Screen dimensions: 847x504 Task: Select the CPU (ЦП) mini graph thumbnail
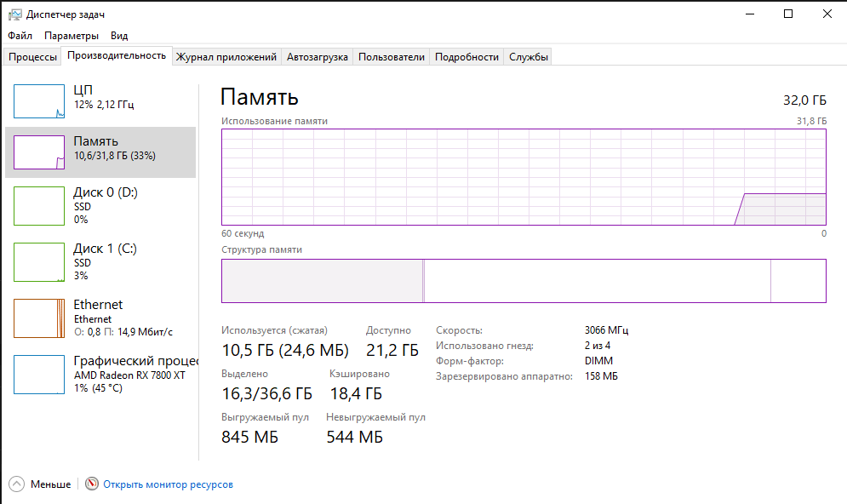[x=39, y=101]
